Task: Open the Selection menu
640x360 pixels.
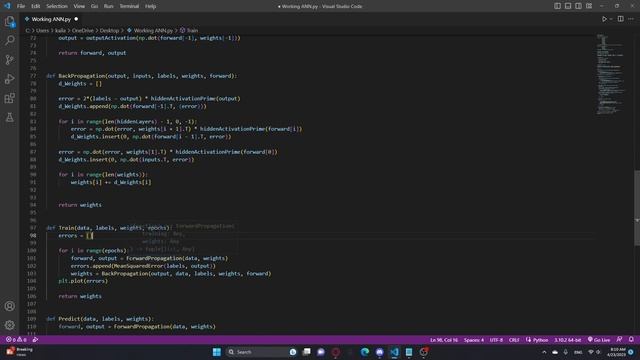Action: point(57,6)
